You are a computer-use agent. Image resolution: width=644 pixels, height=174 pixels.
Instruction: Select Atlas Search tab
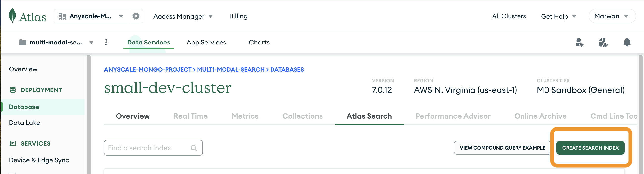pos(369,116)
